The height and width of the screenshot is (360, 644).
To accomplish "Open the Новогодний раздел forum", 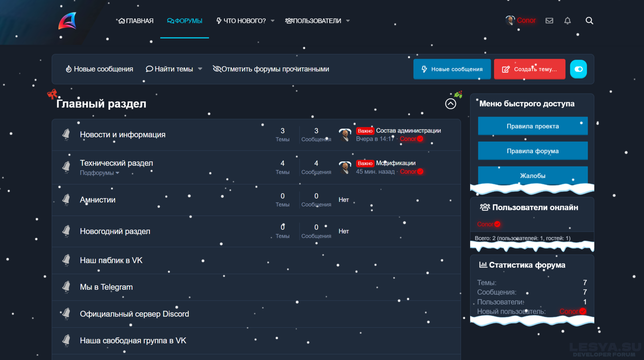I will [x=115, y=231].
